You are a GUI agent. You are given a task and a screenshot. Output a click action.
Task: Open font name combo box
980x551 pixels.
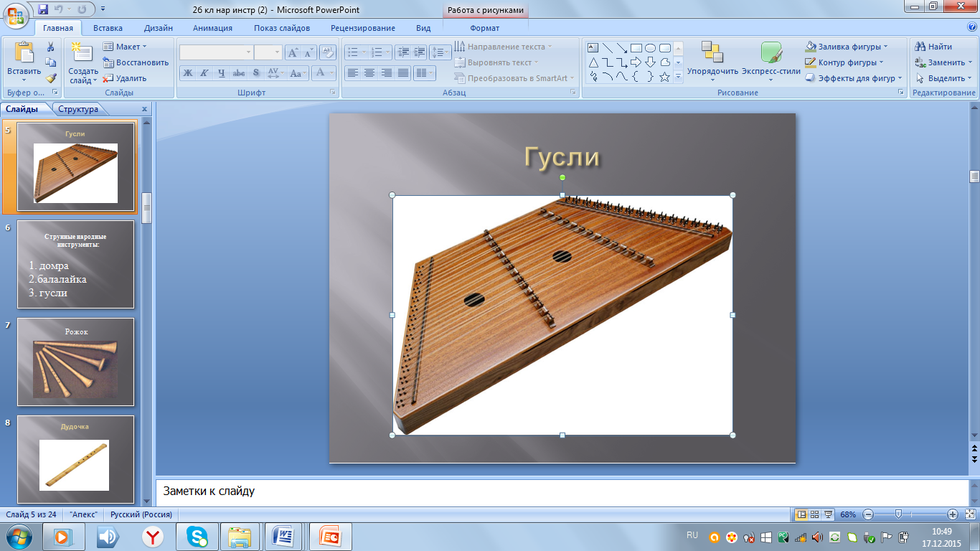(x=216, y=52)
